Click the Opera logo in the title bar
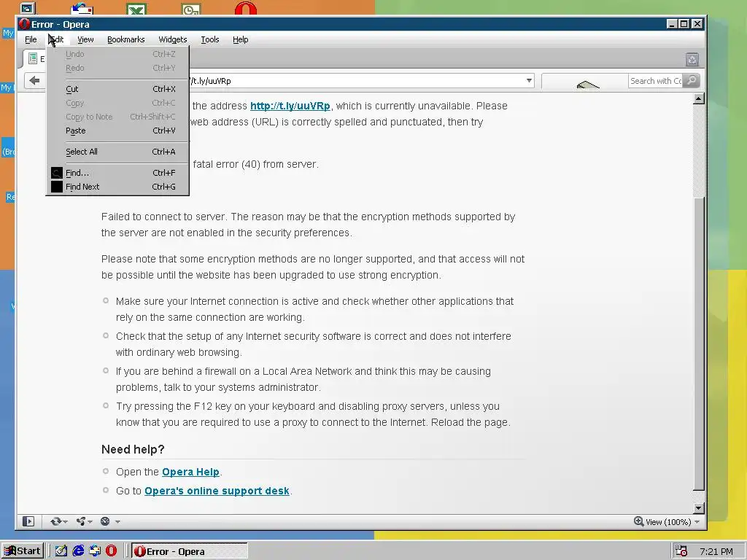Viewport: 747px width, 560px height. pos(24,24)
